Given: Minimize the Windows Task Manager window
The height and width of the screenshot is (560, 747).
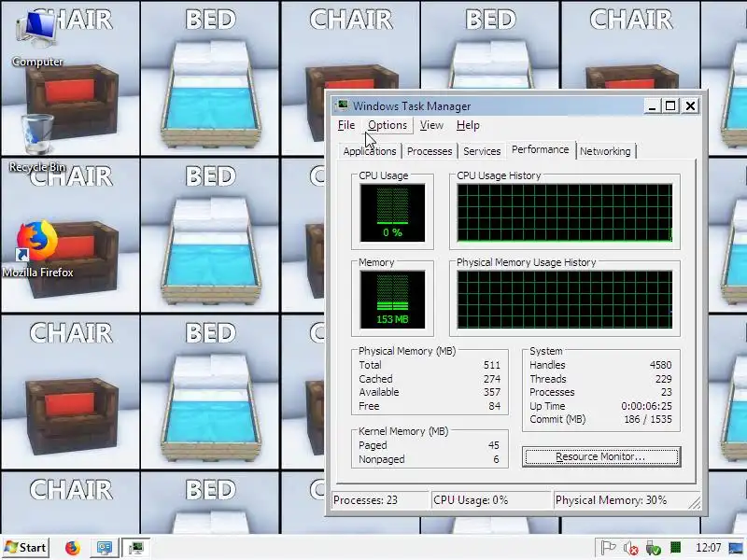Looking at the screenshot, I should (x=652, y=105).
